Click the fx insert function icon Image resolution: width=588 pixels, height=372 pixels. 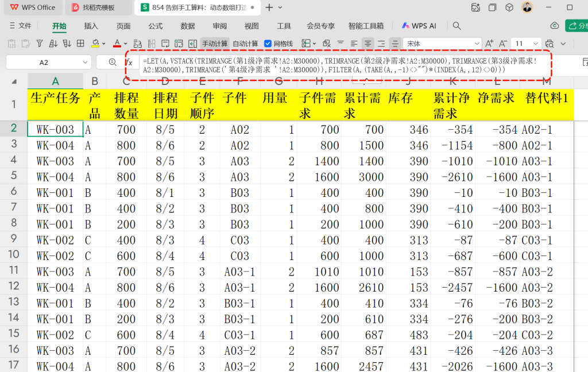(x=129, y=62)
